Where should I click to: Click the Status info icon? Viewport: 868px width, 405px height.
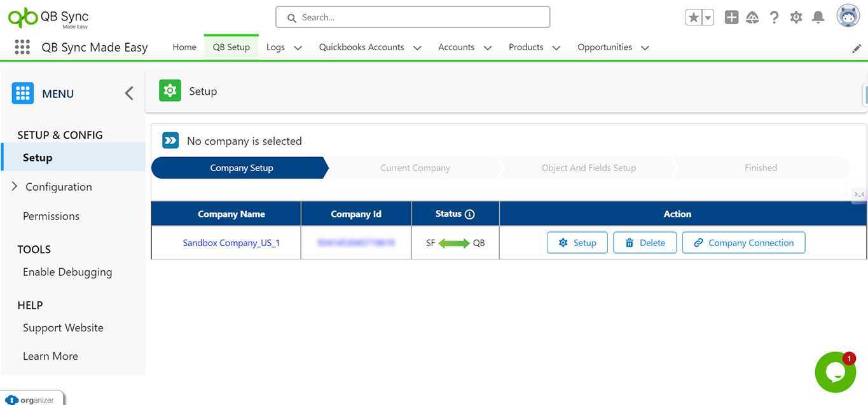click(x=470, y=214)
